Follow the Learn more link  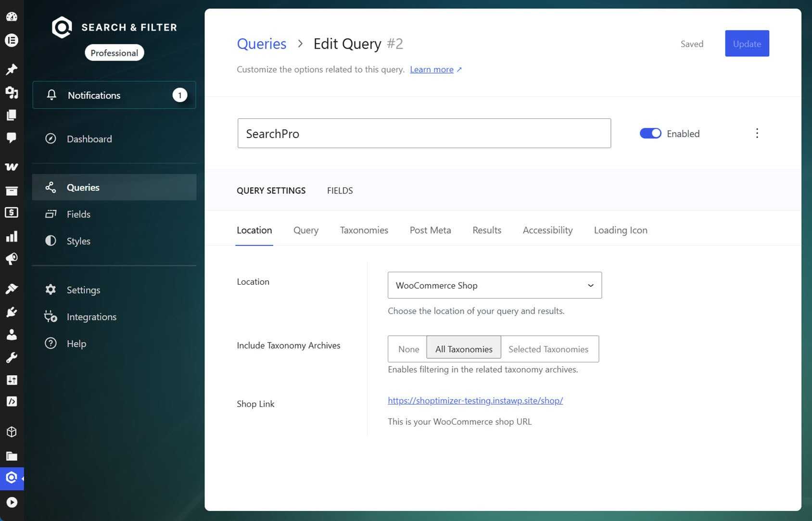436,69
